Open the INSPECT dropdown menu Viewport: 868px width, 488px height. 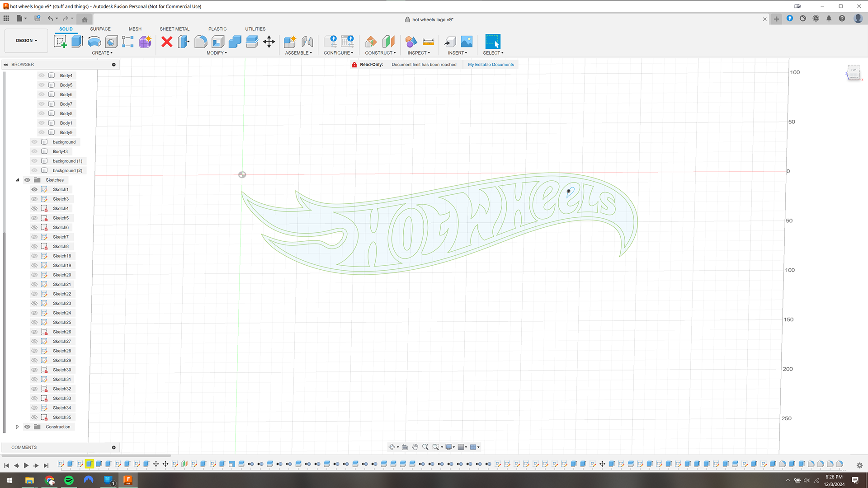[x=419, y=53]
